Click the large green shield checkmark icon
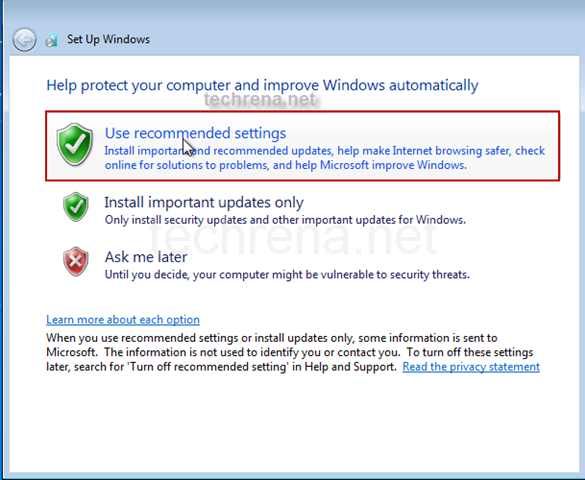The image size is (585, 480). tap(75, 144)
